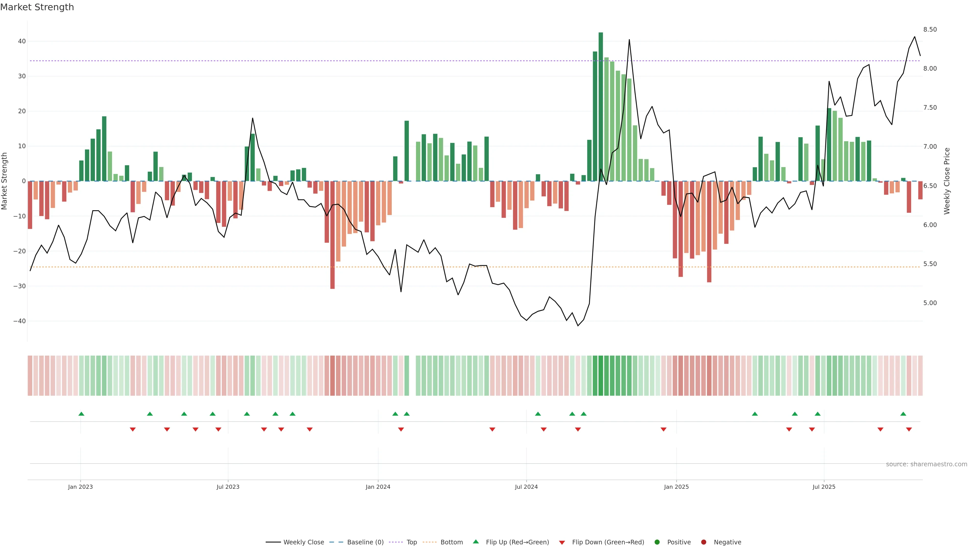Click the darkest green heat-strip segment
980x551 pixels.
tap(601, 375)
